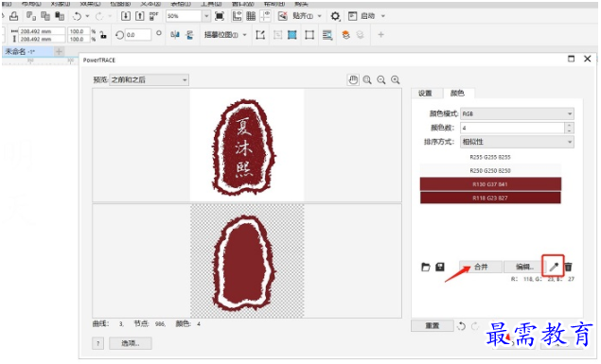Select the Pan hand tool in PowerTRACE
The width and height of the screenshot is (601, 364).
tap(353, 79)
